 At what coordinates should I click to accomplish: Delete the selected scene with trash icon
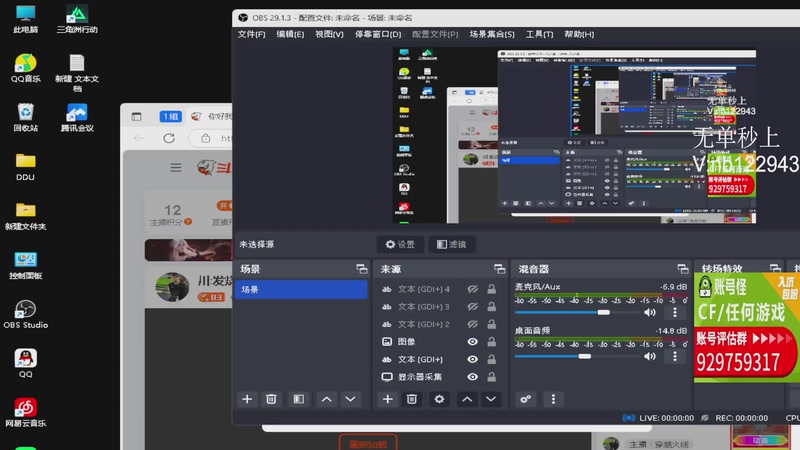click(x=271, y=399)
